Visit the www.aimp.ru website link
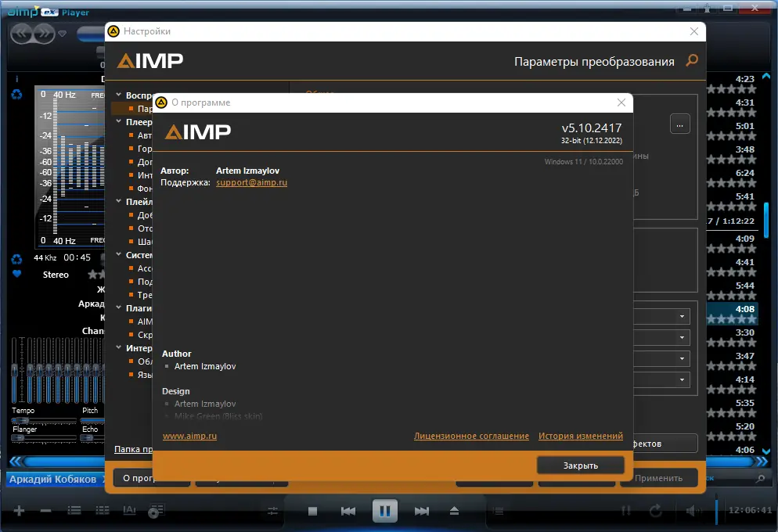 coord(189,436)
